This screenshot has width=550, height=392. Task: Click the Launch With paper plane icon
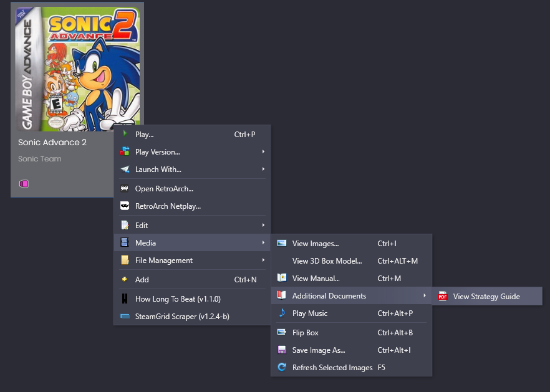125,169
